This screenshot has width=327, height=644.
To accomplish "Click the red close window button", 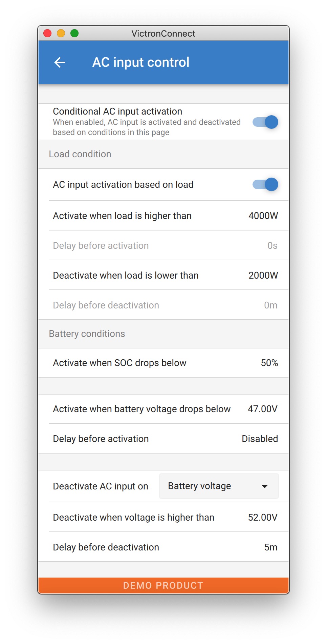I will tap(47, 33).
